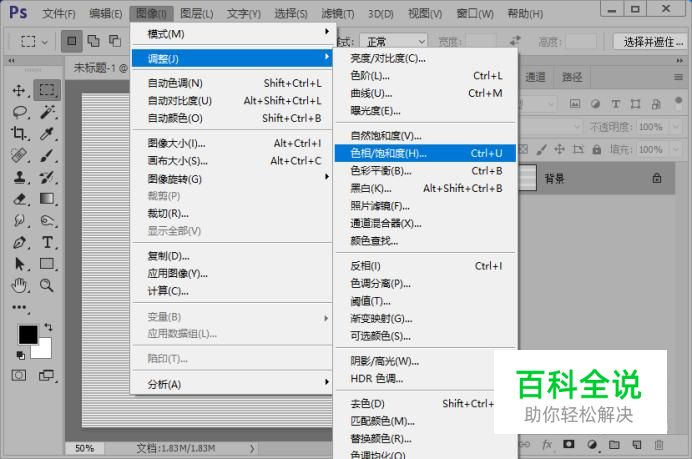
Task: Select 画布大小(S)... menu item
Action: 232,161
